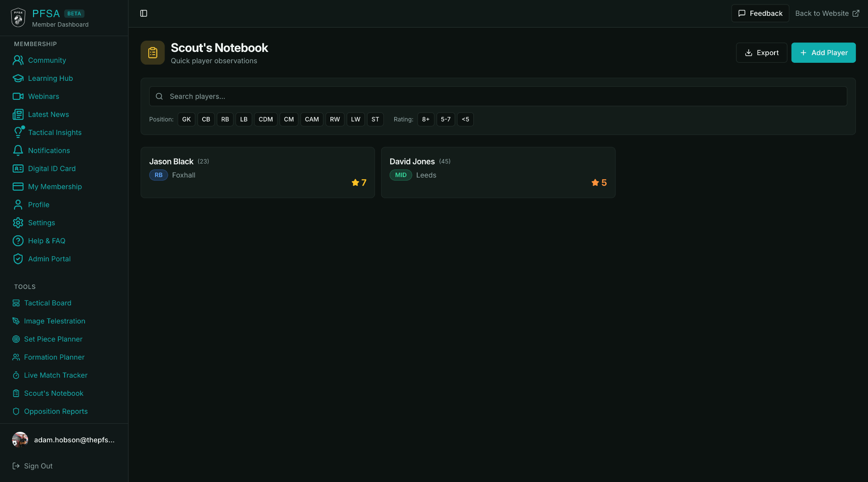Screen dimensions: 868x482
Task: Click the Export button
Action: [x=762, y=53]
